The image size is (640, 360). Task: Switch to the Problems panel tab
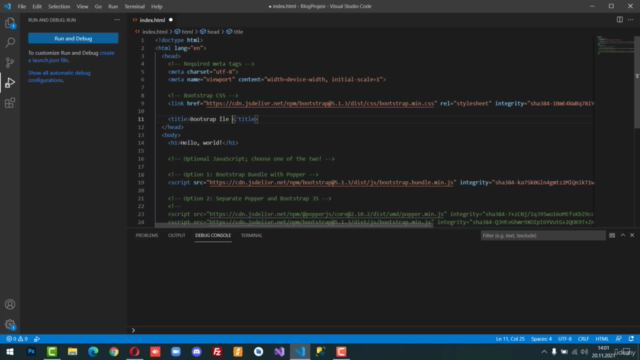(147, 236)
